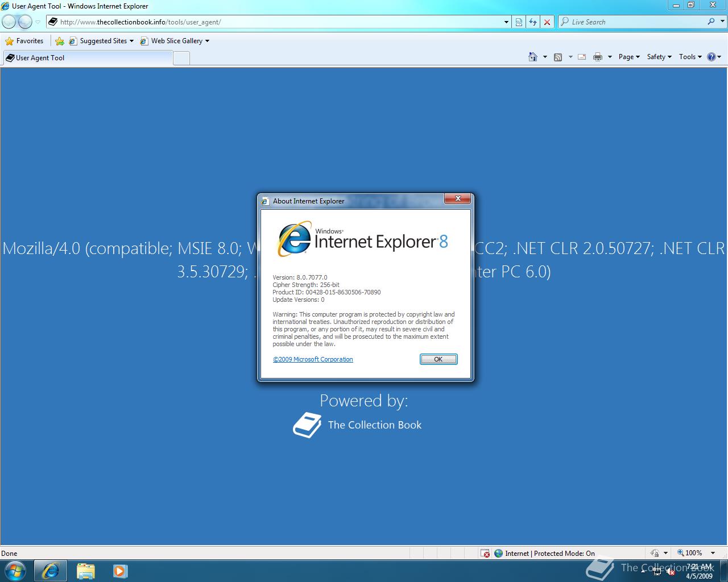This screenshot has width=728, height=582.
Task: Stop loading with the red X icon
Action: (x=547, y=22)
